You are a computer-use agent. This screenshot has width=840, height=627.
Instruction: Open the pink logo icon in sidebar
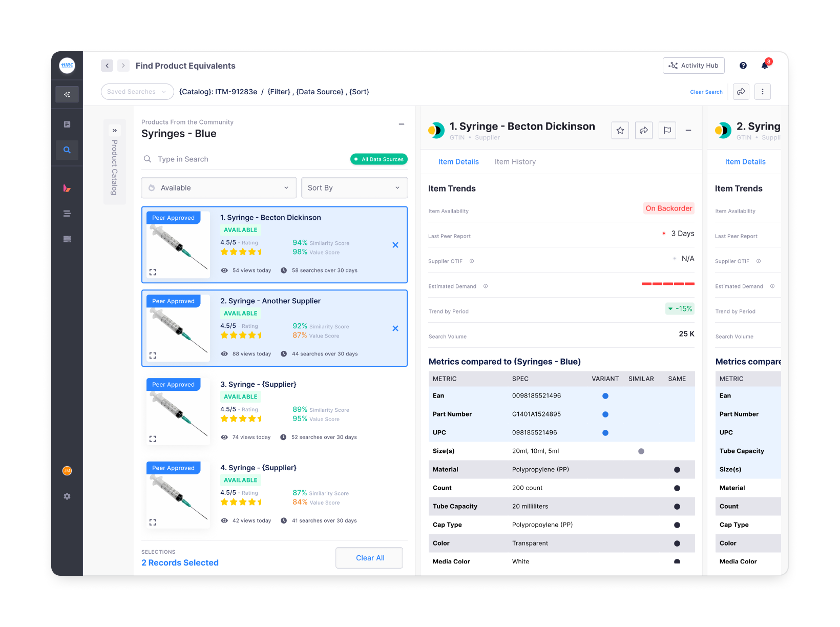[67, 188]
